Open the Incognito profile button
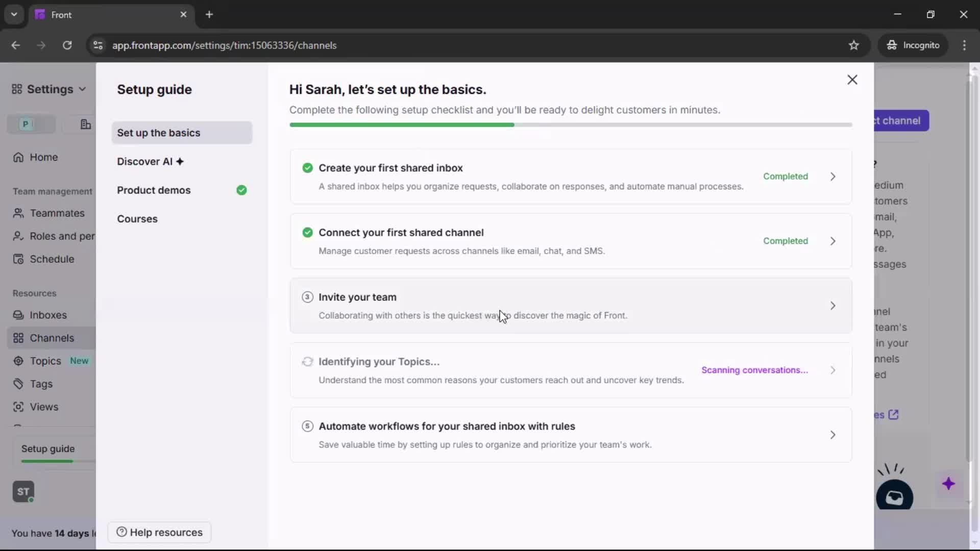This screenshot has width=980, height=551. click(x=913, y=45)
